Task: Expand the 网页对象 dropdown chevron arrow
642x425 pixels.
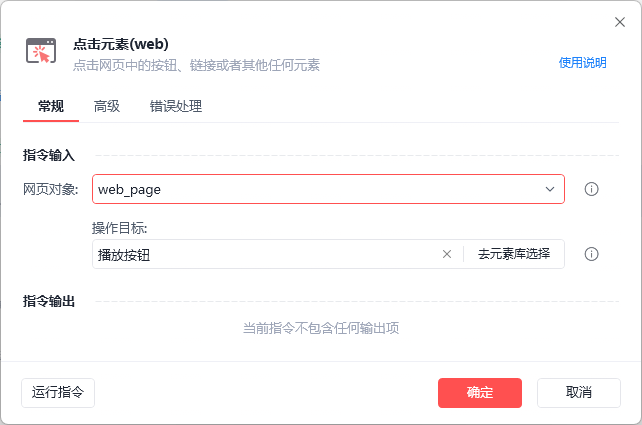Action: [550, 189]
